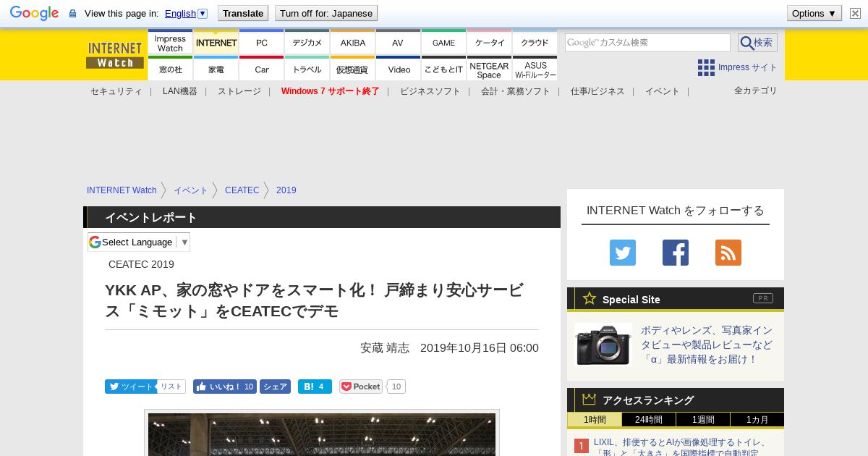This screenshot has height=456, width=868.
Task: Open the Impress Watch tab
Action: coord(170,42)
